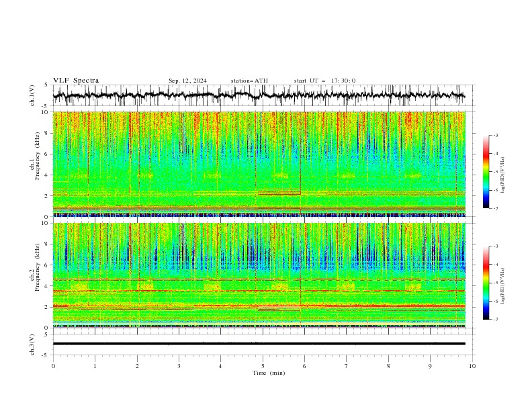
Task: Click the 'Time (min)' axis label
Action: point(269,373)
